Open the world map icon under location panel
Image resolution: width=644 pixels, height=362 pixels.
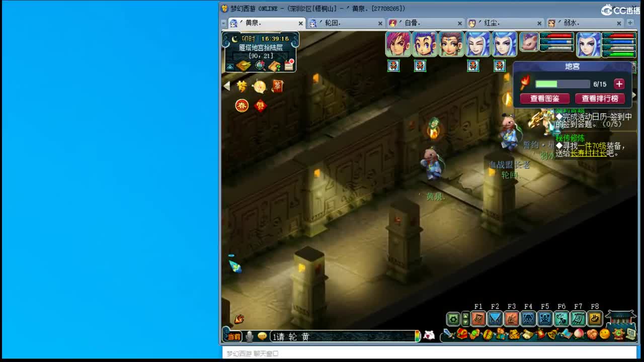244,66
